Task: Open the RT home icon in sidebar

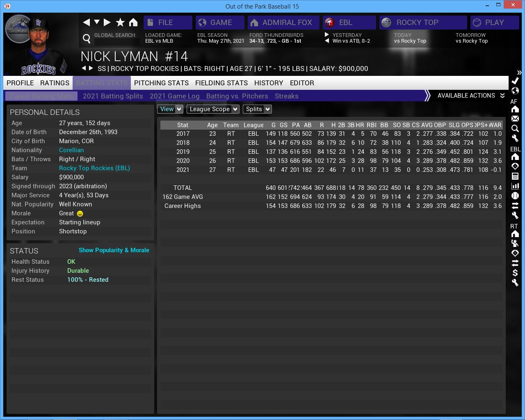Action: point(515,234)
